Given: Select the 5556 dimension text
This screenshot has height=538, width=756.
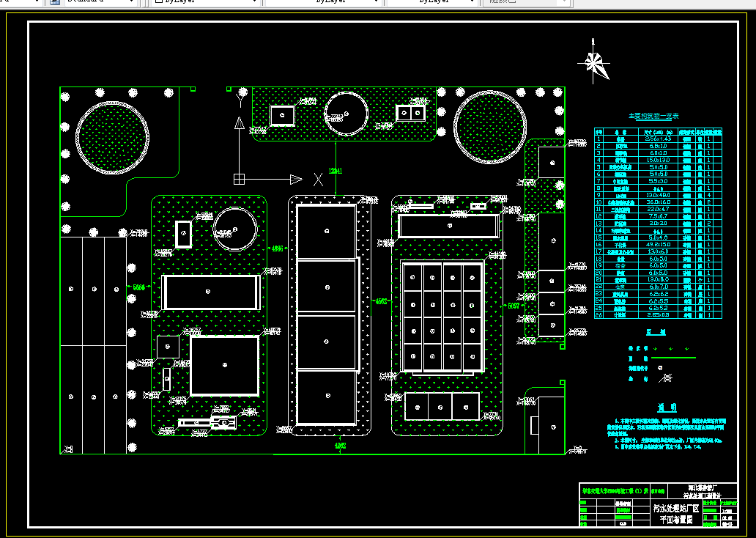Looking at the screenshot, I should tap(139, 287).
